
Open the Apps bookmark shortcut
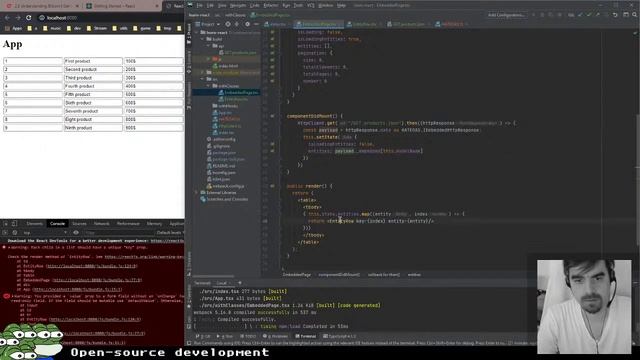point(14,28)
